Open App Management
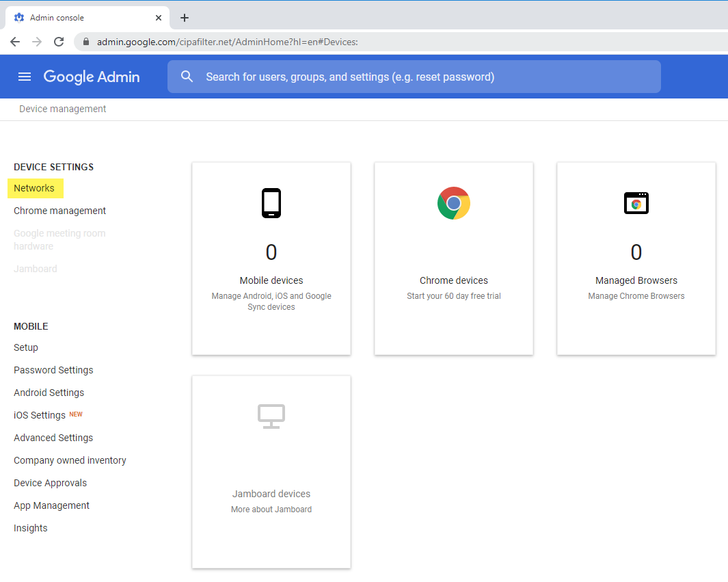Viewport: 728px width, 582px height. point(51,505)
